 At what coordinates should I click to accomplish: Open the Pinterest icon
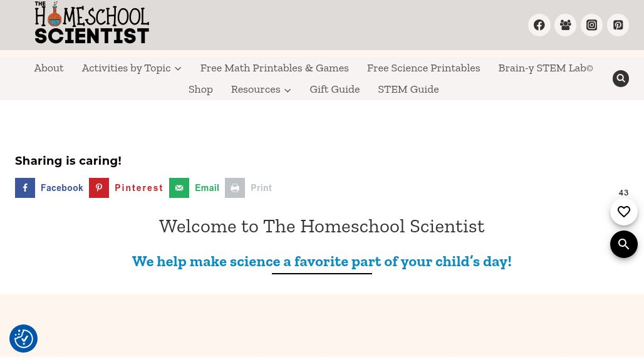(618, 25)
